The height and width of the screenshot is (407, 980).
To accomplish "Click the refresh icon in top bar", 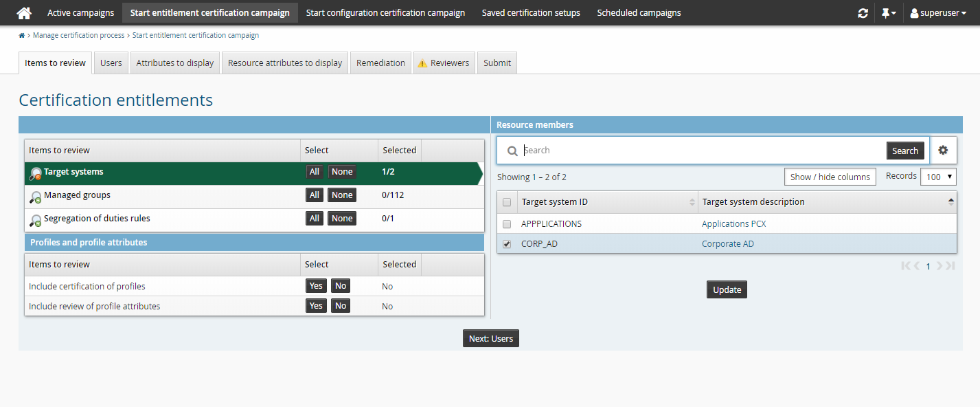I will tap(863, 13).
